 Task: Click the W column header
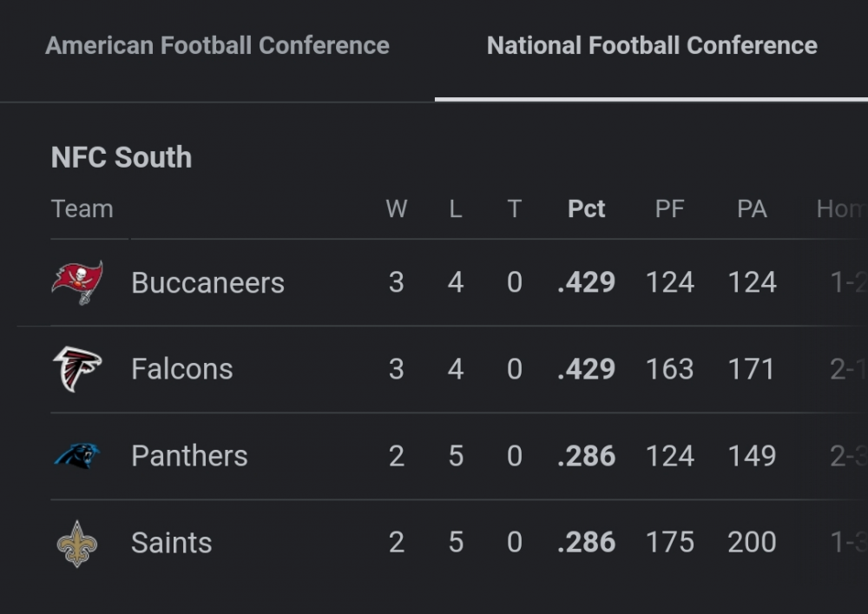[397, 209]
